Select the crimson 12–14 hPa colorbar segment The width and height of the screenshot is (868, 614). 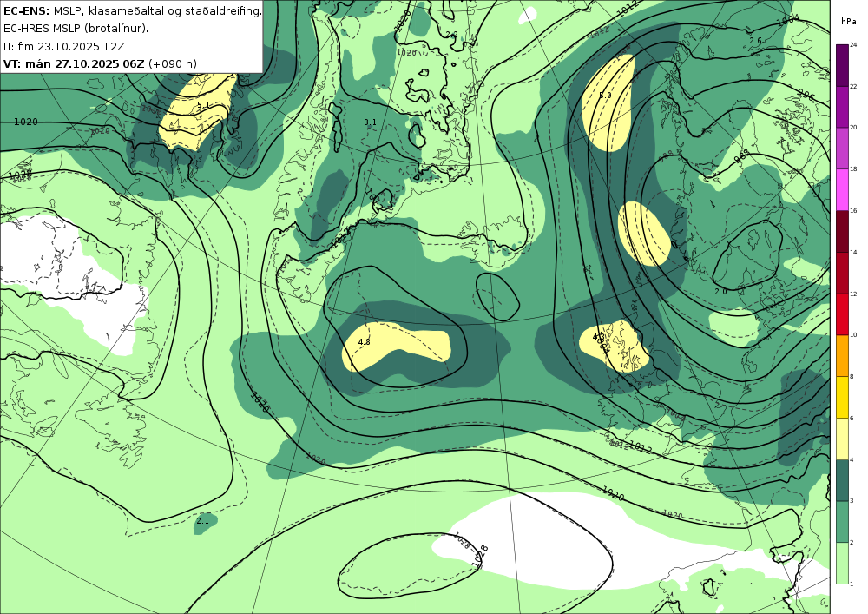[x=843, y=273]
